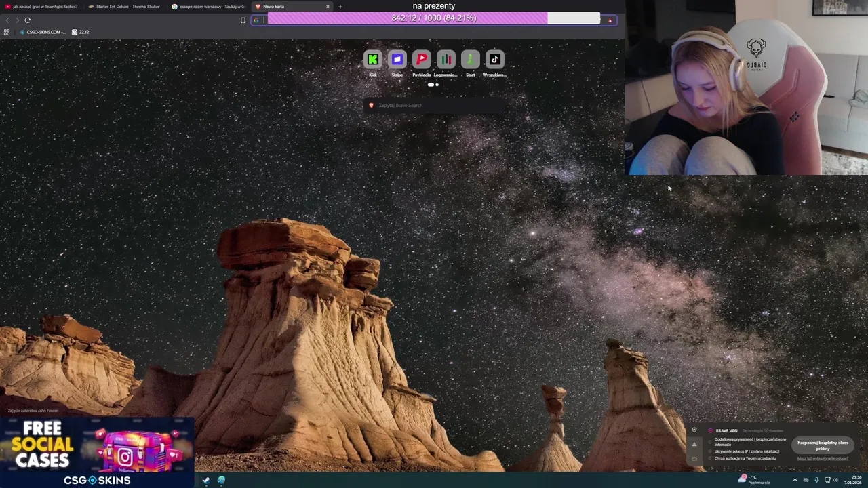The image size is (868, 488).
Task: Open the Kick shortcut tile
Action: 372,60
